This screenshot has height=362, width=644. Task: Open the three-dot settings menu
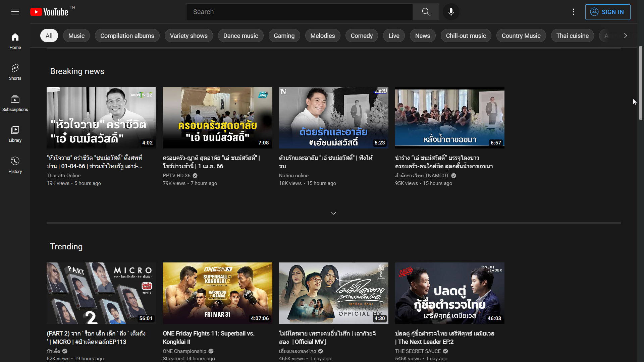[x=574, y=12]
